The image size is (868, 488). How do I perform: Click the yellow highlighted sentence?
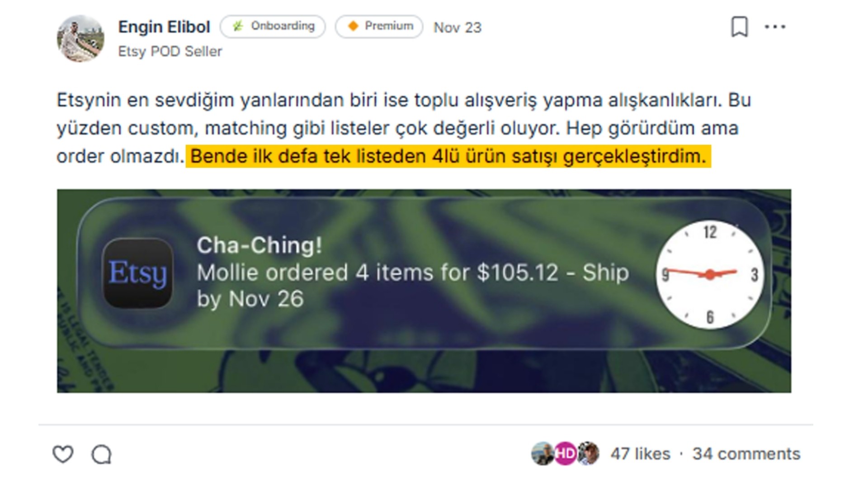pyautogui.click(x=448, y=156)
